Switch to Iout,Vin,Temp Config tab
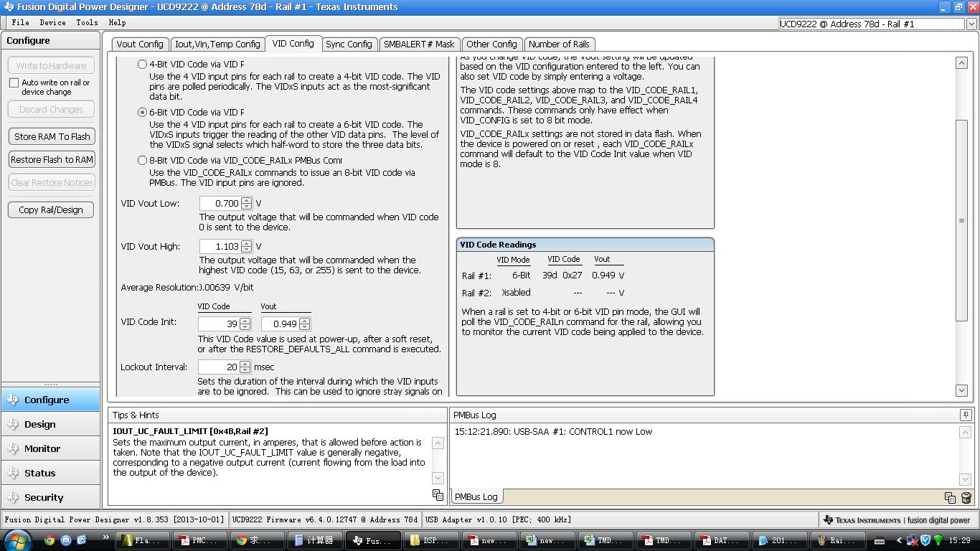This screenshot has width=980, height=551. 217,44
